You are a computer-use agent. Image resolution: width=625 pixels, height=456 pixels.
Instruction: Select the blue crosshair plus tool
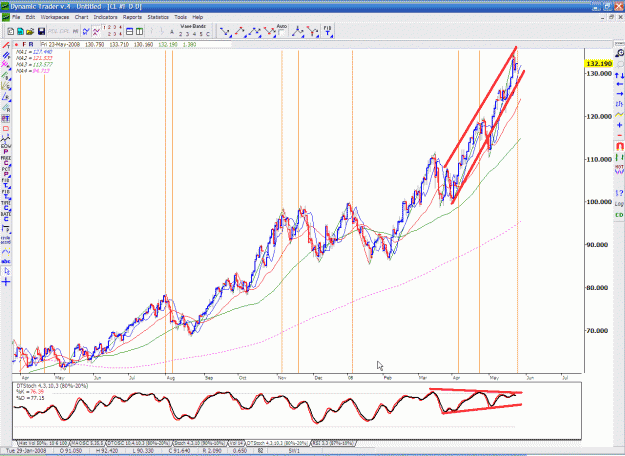coord(6,282)
